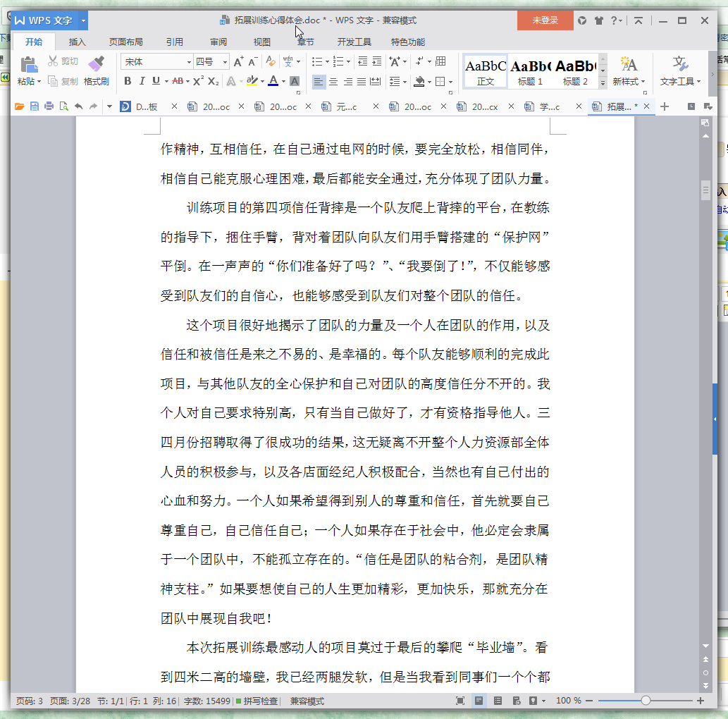
Task: Open the 审阅 ribbon tab
Action: click(x=218, y=42)
